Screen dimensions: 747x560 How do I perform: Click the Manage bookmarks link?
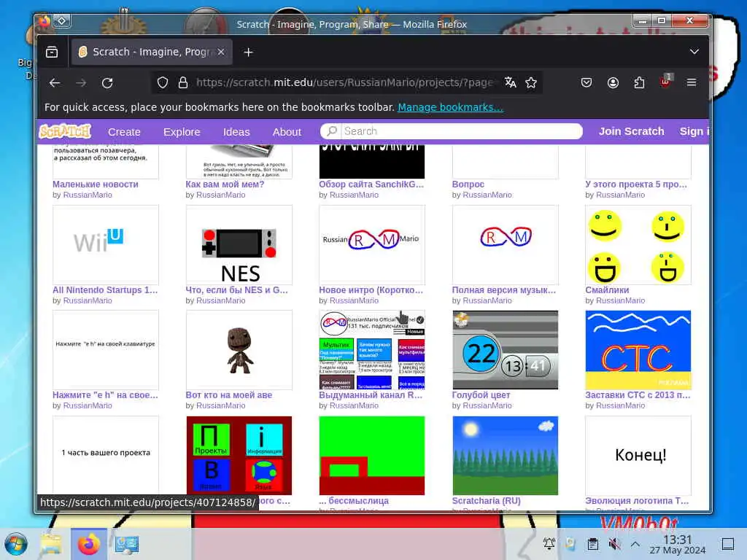click(x=450, y=107)
